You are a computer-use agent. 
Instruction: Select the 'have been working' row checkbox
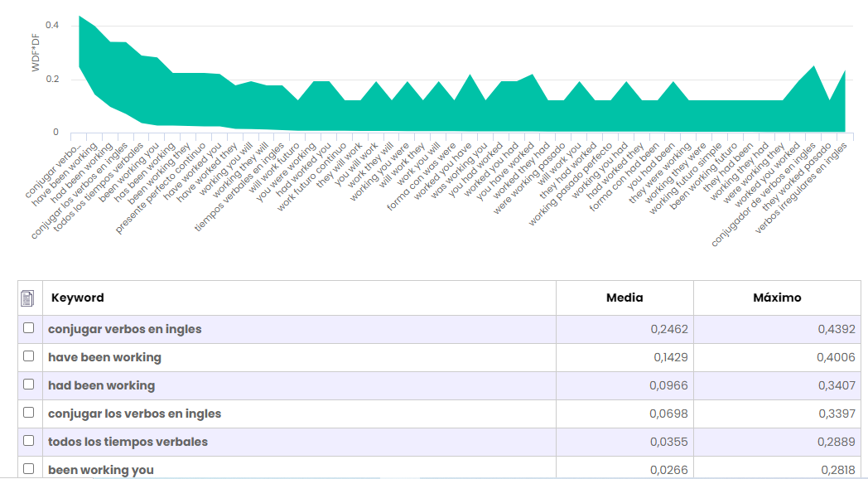(29, 356)
